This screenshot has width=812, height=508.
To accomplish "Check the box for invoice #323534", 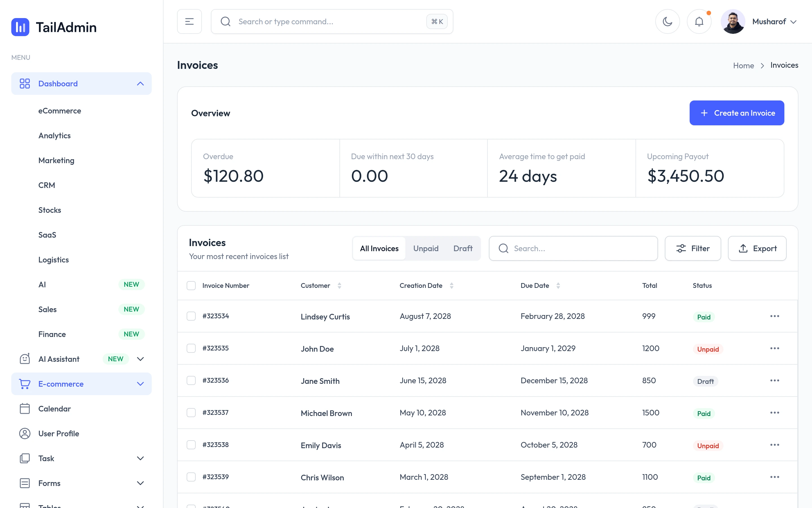I will [191, 316].
